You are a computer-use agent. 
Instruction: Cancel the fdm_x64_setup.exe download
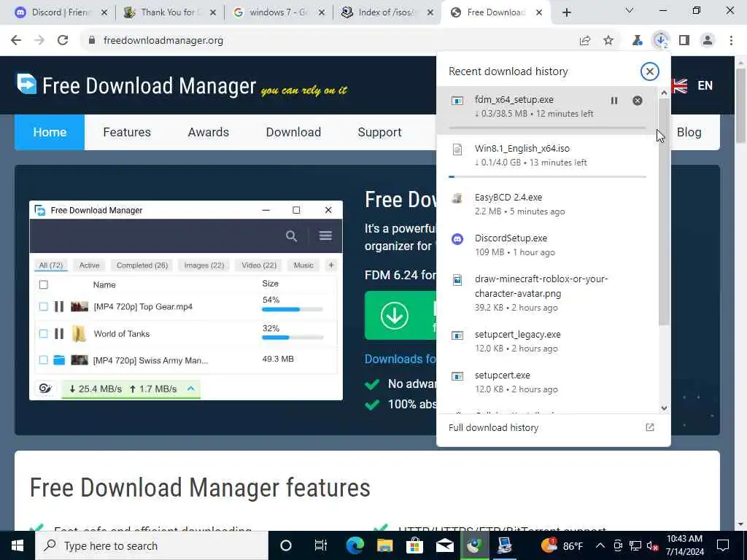pyautogui.click(x=638, y=101)
